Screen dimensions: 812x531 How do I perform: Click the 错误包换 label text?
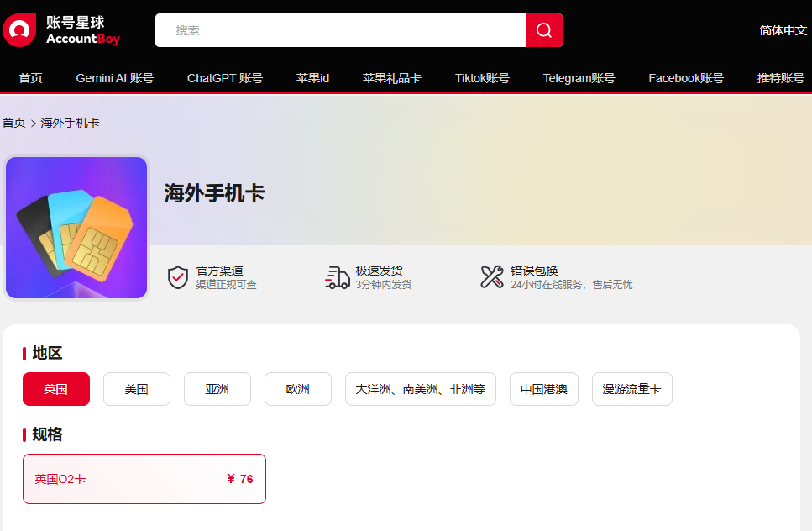tap(534, 271)
